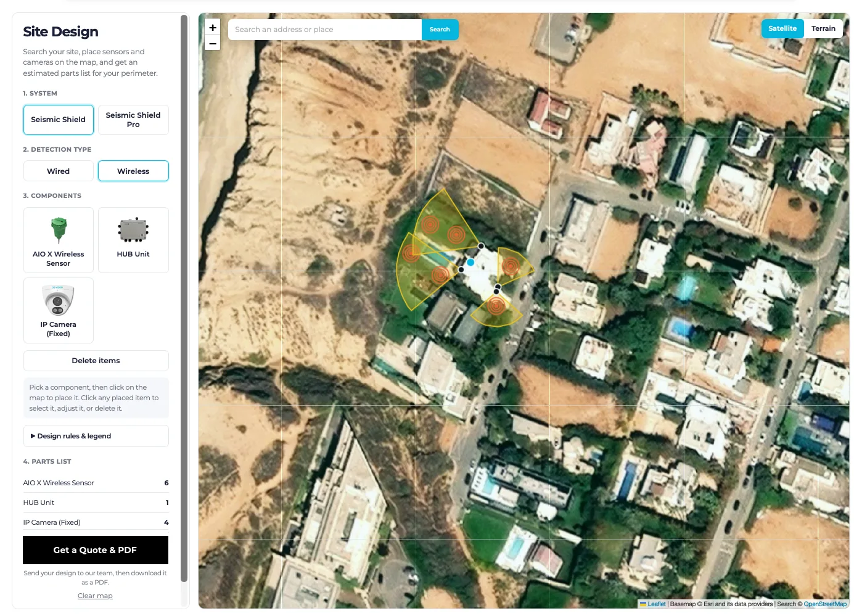Set detection type to Wireless
Screen dimensions: 854x616
133,171
